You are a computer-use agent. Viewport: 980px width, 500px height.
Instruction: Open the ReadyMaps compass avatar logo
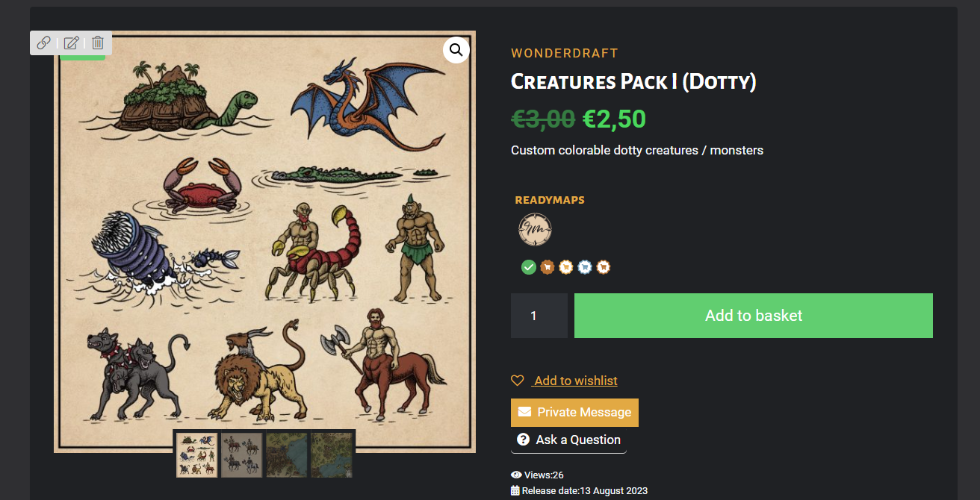click(x=534, y=229)
